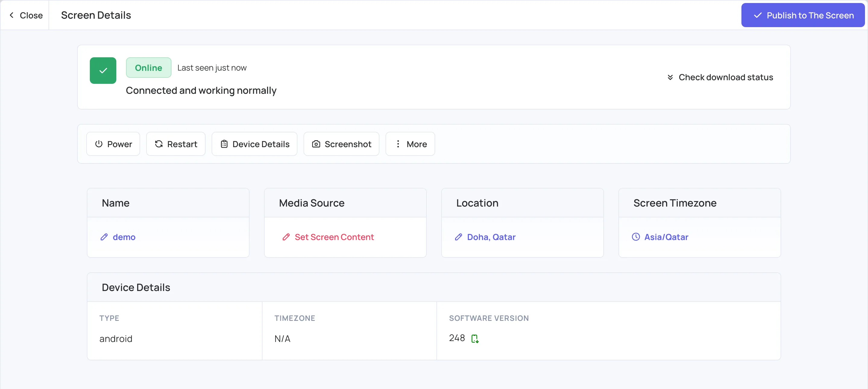Viewport: 868px width, 389px height.
Task: Restart the screen device
Action: pos(175,144)
